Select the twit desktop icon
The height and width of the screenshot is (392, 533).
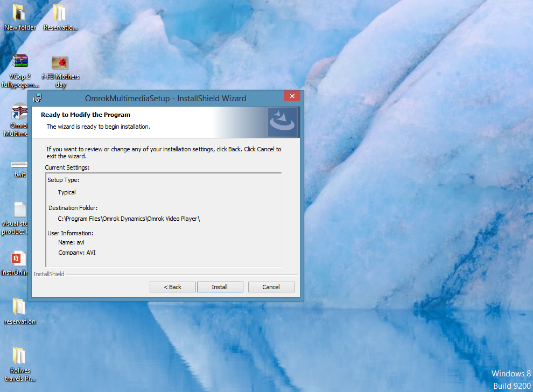[x=19, y=169]
